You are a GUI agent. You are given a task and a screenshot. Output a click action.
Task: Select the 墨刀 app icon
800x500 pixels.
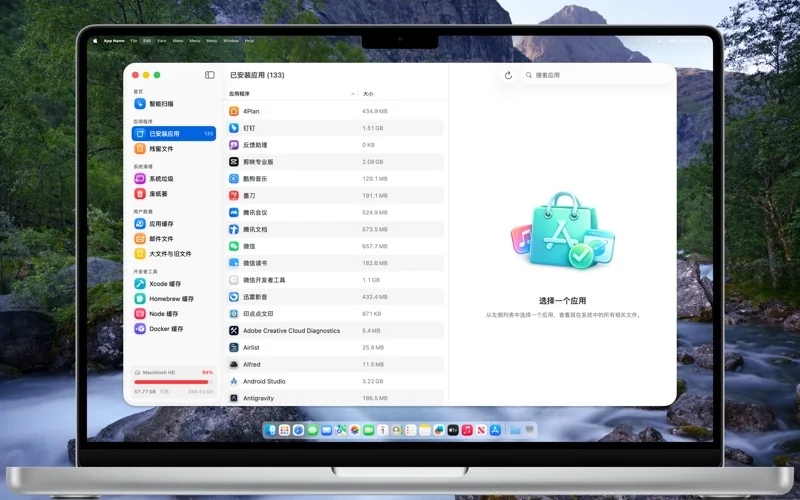pos(234,195)
